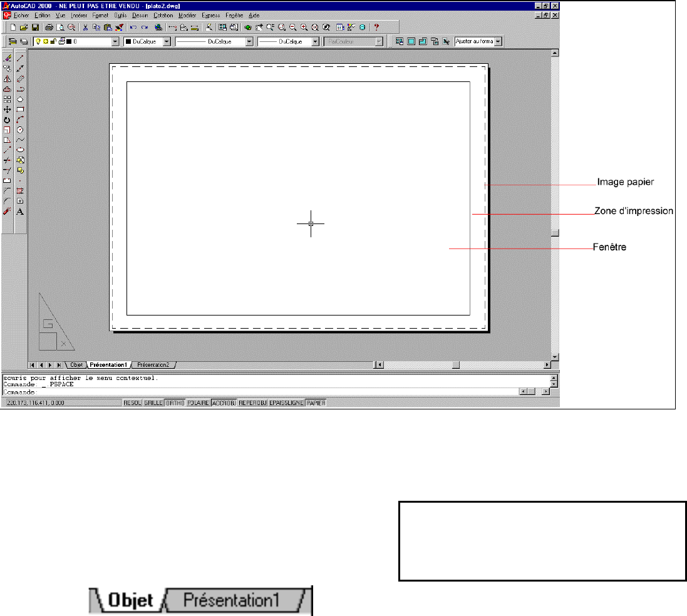Select the Rotate modify tool
This screenshot has height=616, width=687.
[x=8, y=120]
